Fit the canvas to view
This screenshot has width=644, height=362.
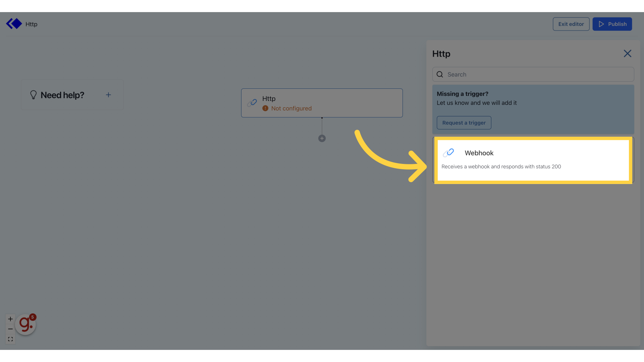click(x=10, y=339)
